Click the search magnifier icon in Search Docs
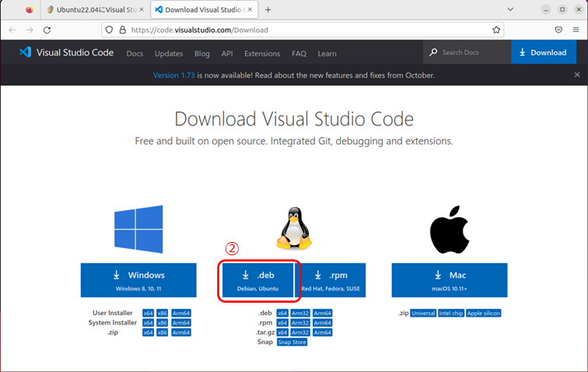Image resolution: width=588 pixels, height=372 pixels. [x=433, y=53]
